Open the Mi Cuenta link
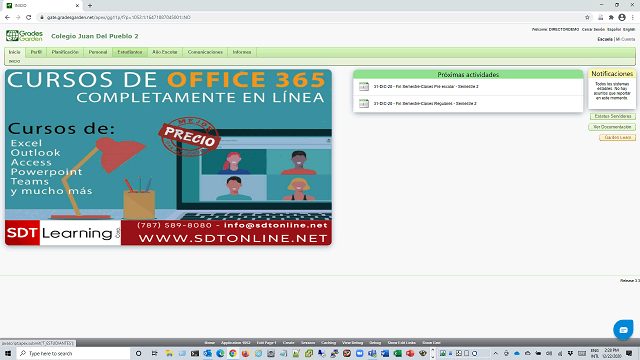The height and width of the screenshot is (360, 640). click(625, 40)
